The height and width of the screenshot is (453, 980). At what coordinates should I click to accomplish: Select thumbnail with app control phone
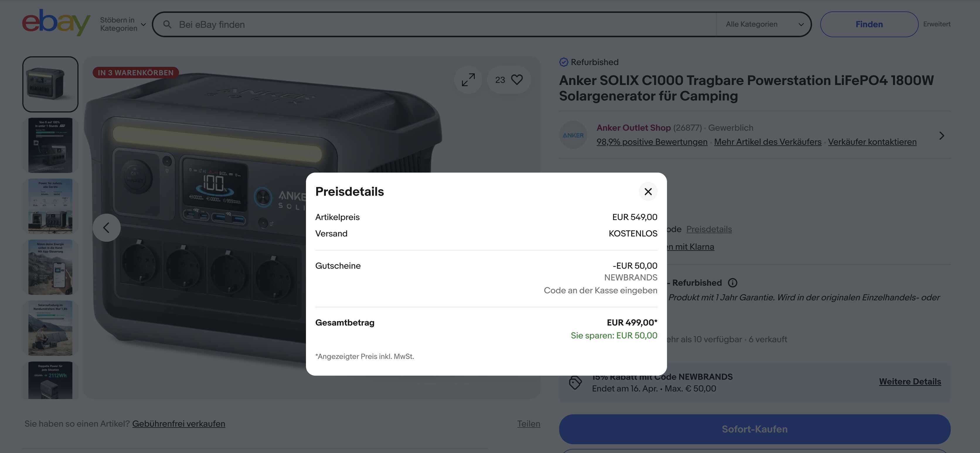50,267
